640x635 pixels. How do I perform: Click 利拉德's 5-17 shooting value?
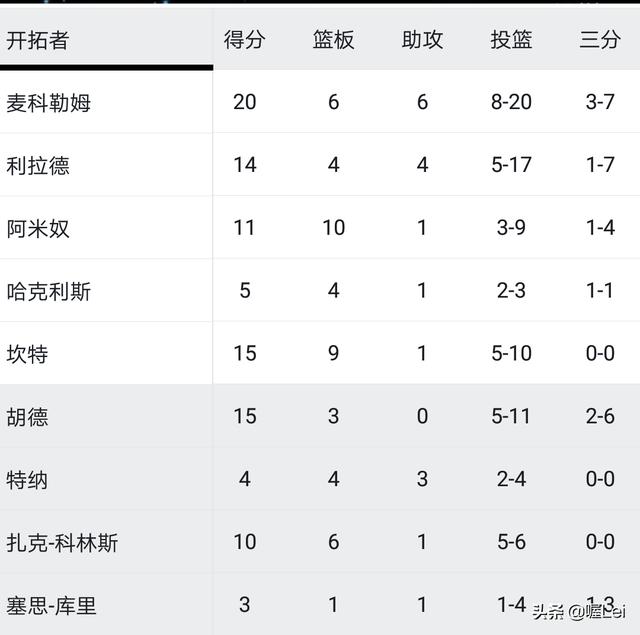click(511, 164)
